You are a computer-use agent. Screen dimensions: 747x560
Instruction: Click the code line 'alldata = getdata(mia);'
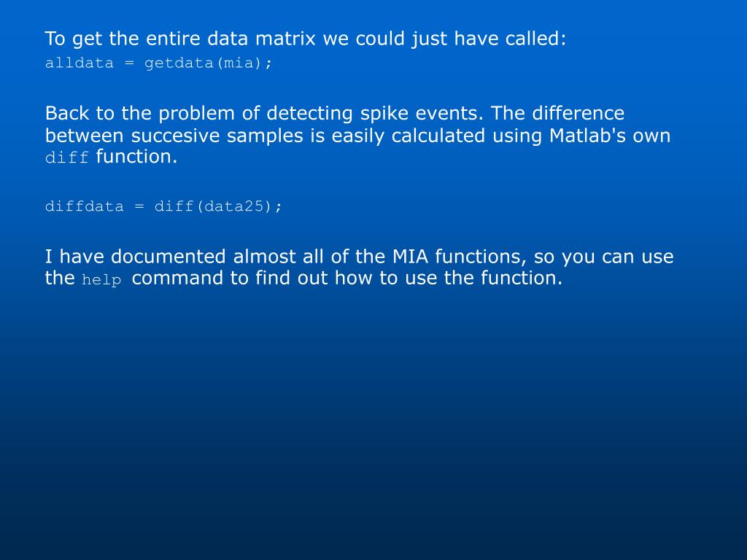(158, 63)
